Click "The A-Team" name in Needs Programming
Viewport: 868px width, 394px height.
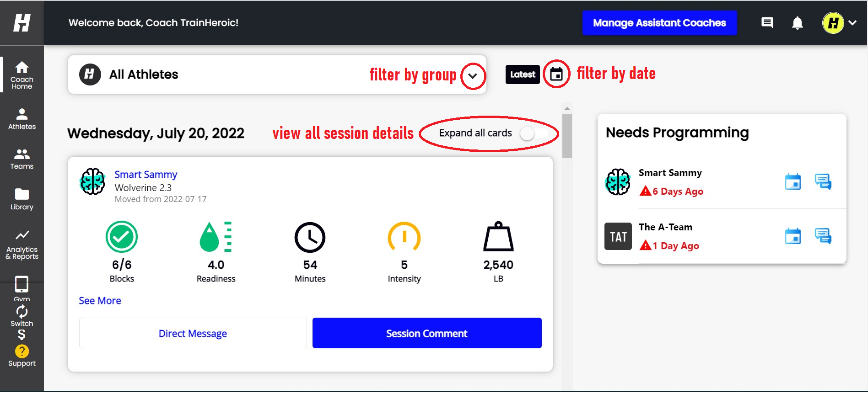click(665, 227)
